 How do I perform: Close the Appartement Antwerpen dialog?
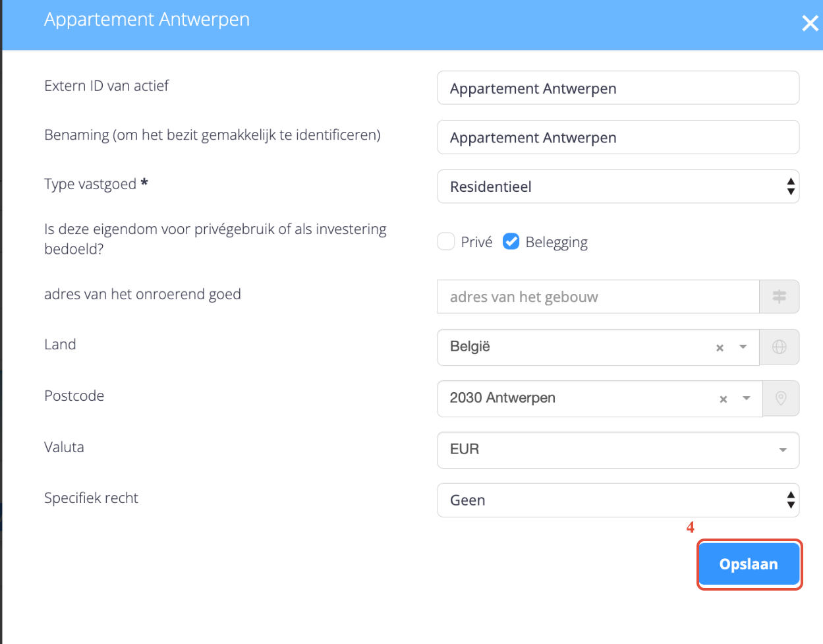coord(810,24)
